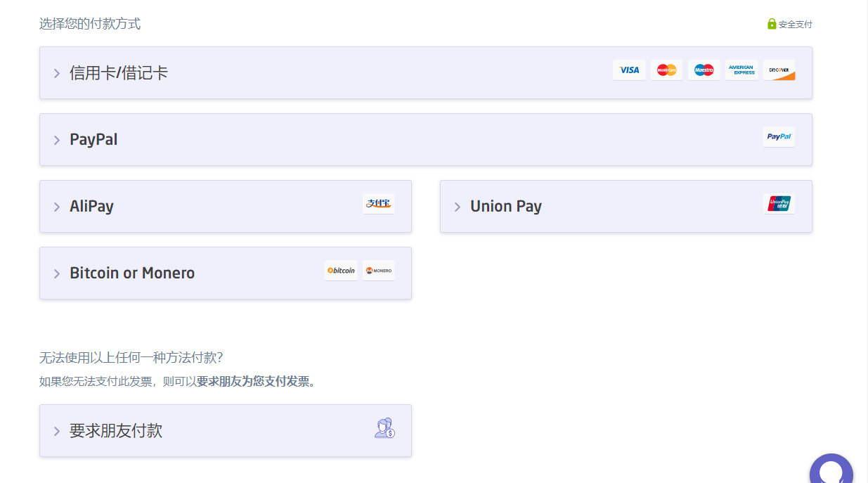This screenshot has height=483, width=868.
Task: Click the PayPal logo icon
Action: click(779, 136)
